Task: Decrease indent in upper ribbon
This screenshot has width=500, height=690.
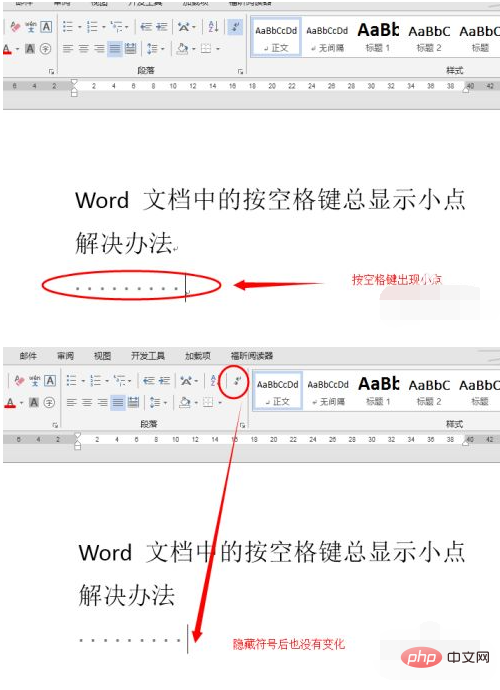Action: (x=146, y=27)
